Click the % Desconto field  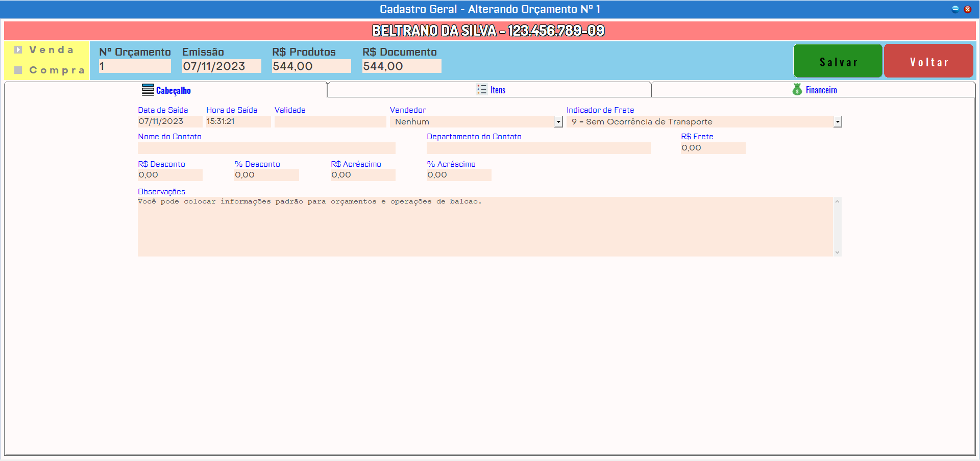(266, 175)
